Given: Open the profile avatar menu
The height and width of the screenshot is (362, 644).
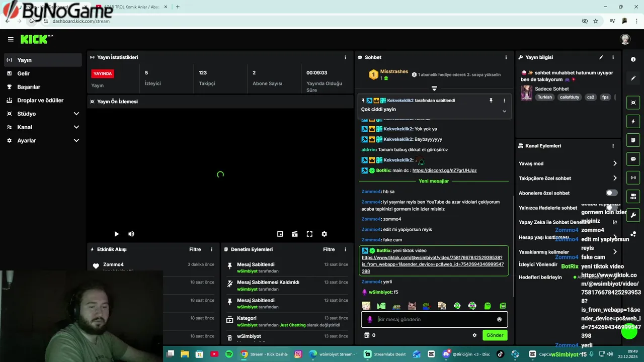Looking at the screenshot, I should [625, 39].
